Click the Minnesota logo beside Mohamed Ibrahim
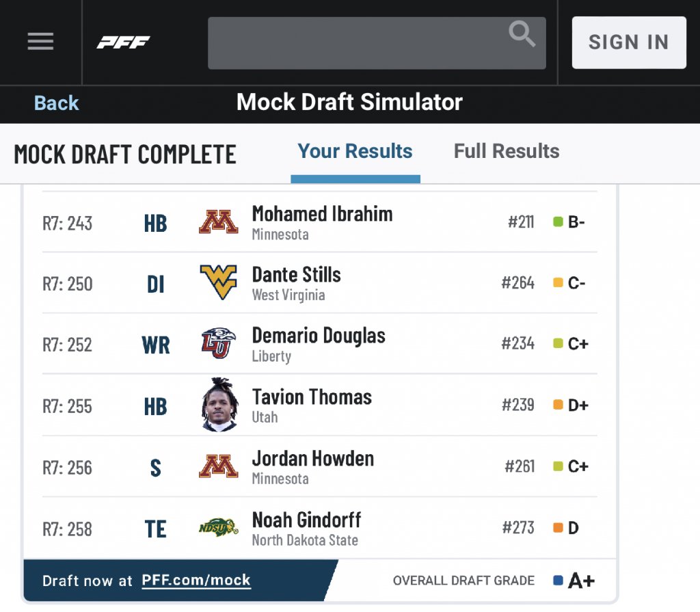This screenshot has height=612, width=700. click(218, 222)
